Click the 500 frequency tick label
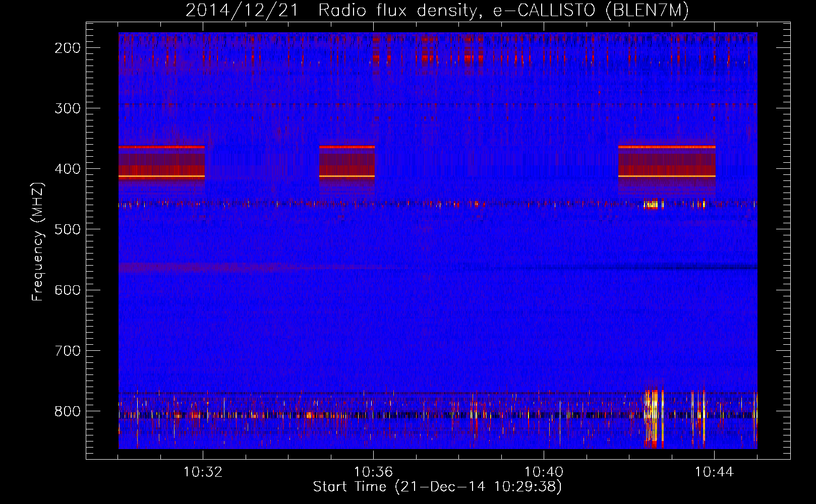This screenshot has height=504, width=816. 67,229
